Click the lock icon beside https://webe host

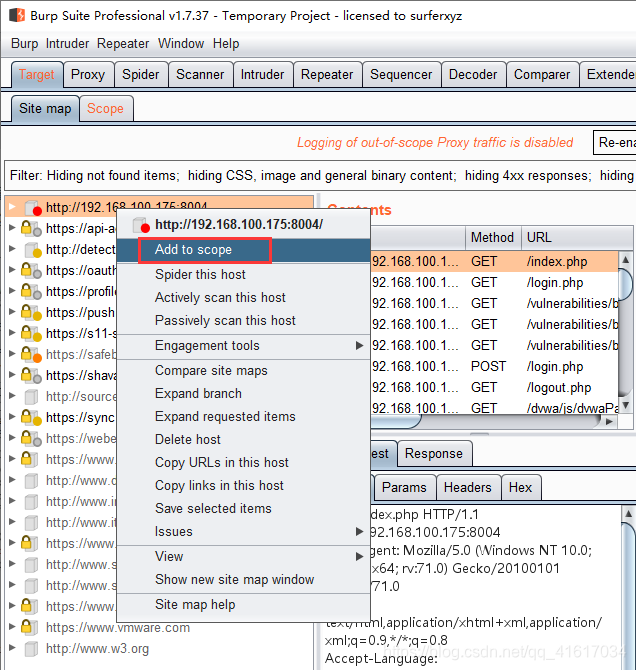click(31, 438)
